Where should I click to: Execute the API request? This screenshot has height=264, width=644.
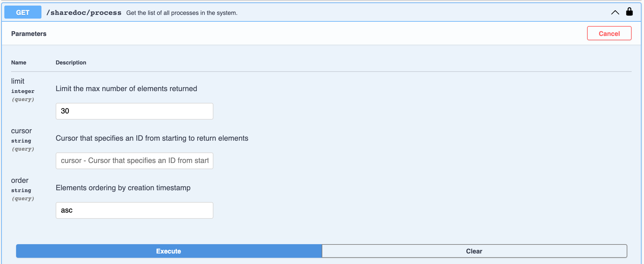click(169, 251)
